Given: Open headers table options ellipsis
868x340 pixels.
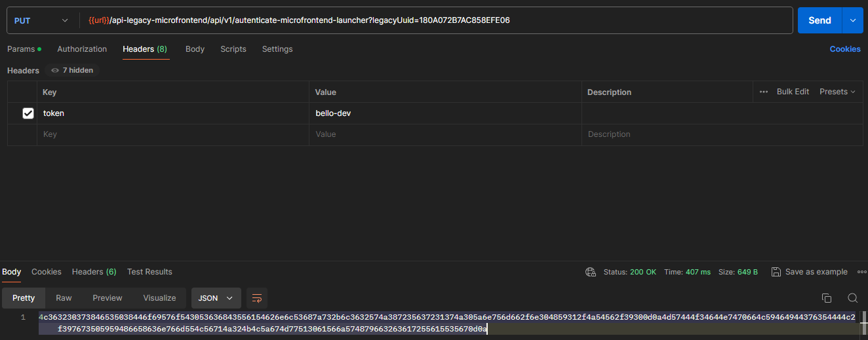Looking at the screenshot, I should pos(764,92).
